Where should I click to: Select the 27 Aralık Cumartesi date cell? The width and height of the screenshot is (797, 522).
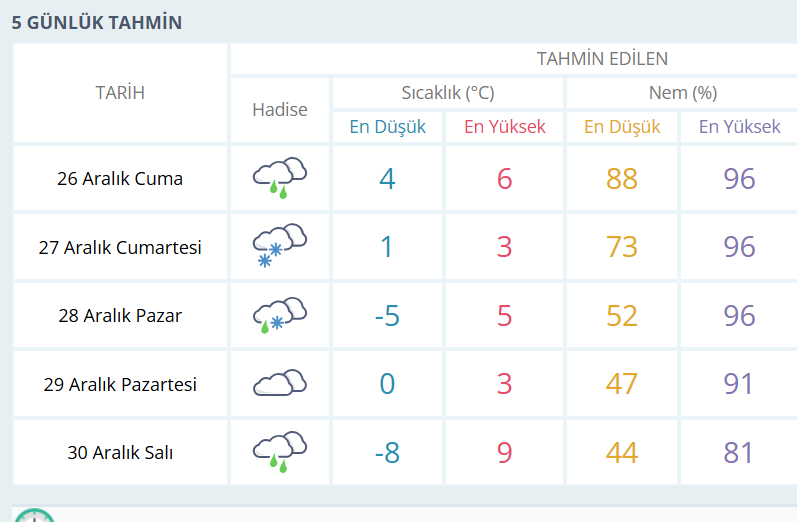pos(120,247)
